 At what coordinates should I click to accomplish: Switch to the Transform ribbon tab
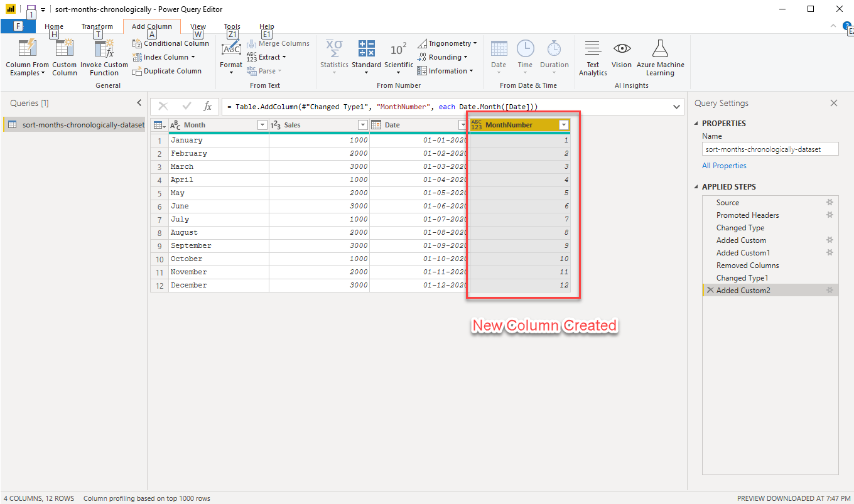pyautogui.click(x=97, y=26)
